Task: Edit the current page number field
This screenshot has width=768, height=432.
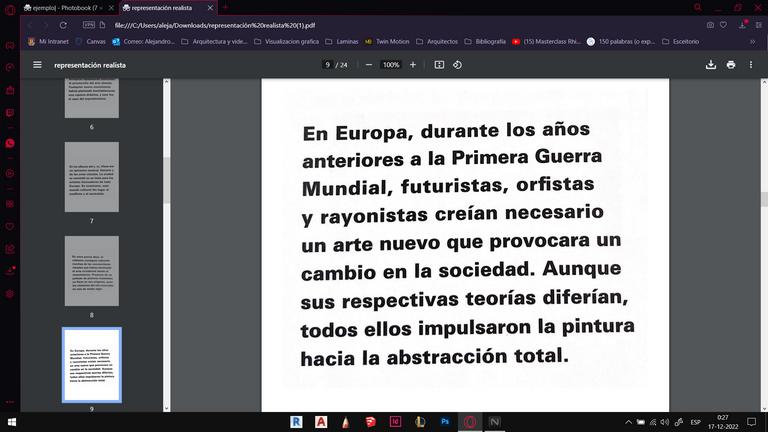Action: point(328,65)
